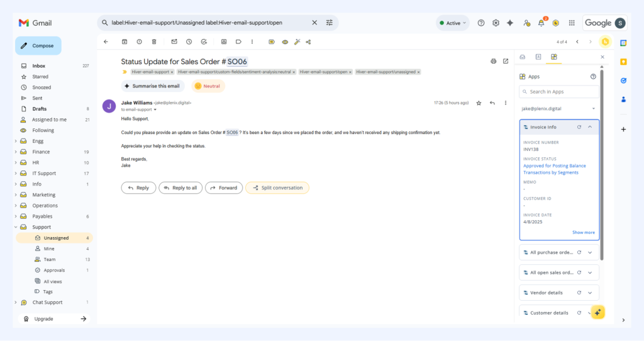
Task: Select the Apps tab in panel
Action: click(x=554, y=57)
